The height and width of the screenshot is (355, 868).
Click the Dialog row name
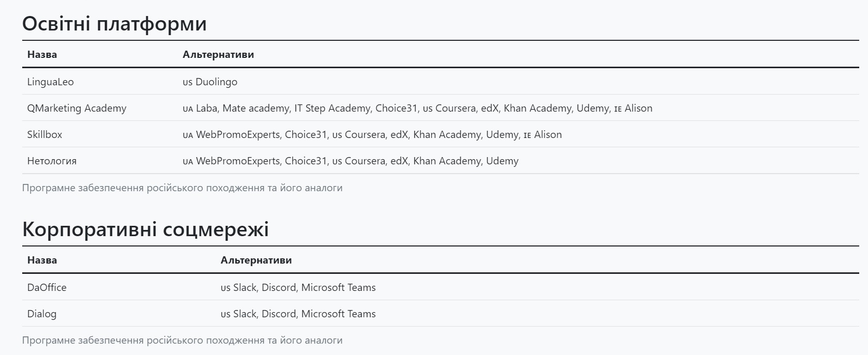tap(42, 314)
